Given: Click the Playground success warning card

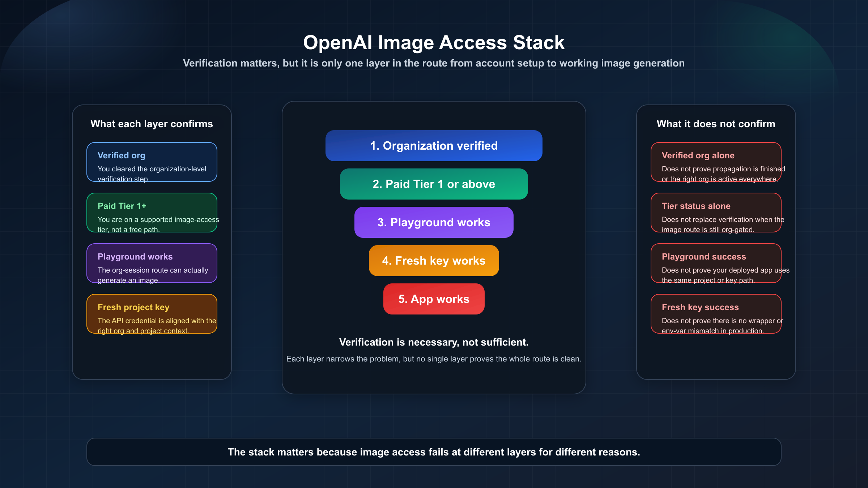Looking at the screenshot, I should coord(716,264).
